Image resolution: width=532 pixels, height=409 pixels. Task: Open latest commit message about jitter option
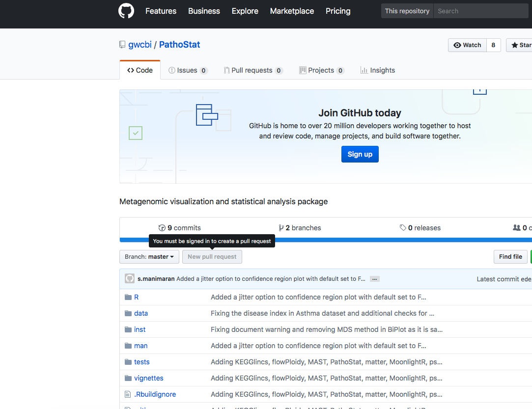[x=271, y=279]
